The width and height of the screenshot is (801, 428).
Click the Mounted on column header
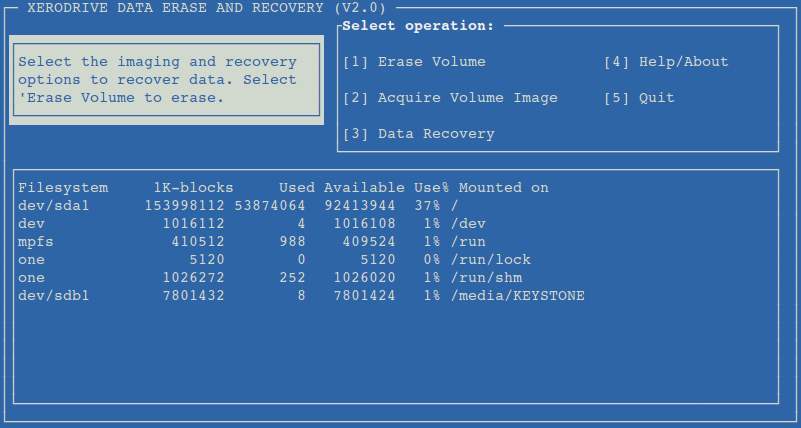tap(503, 188)
